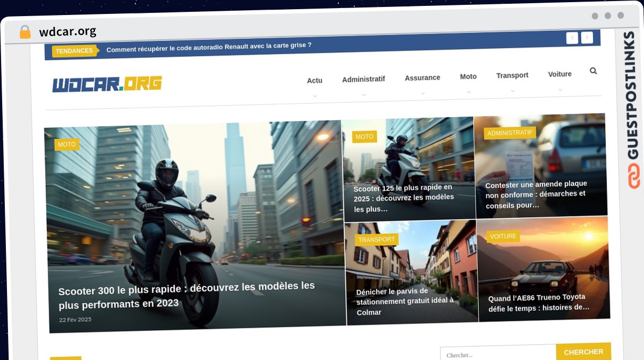
Task: Open 'Contester une amende plaque non conforme' article
Action: tap(536, 194)
